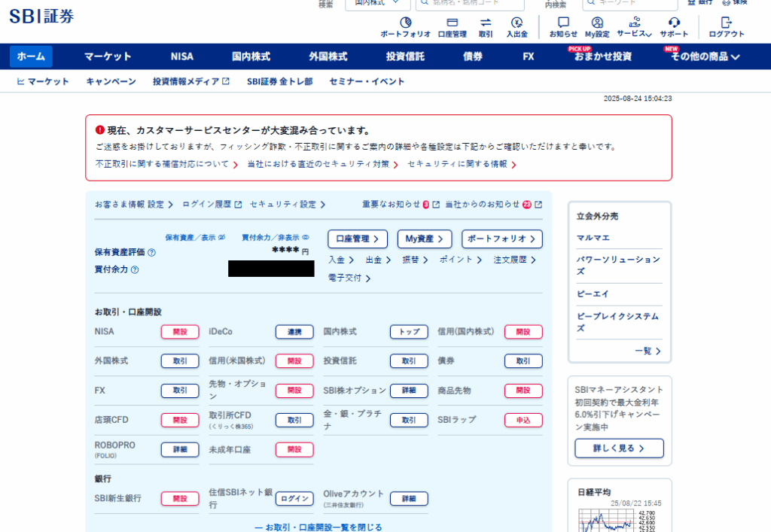This screenshot has height=532, width=771.
Task: Open ログイン履歴 external link
Action: tap(212, 205)
